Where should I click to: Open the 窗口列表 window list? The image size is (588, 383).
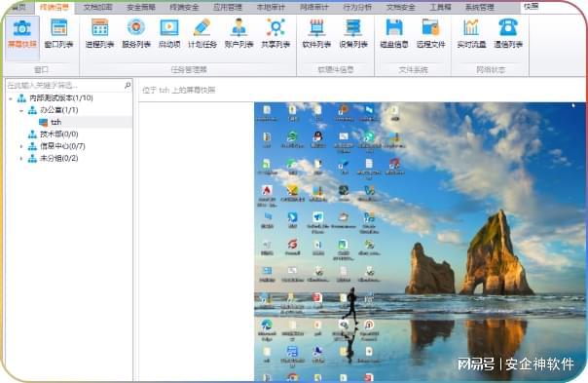pyautogui.click(x=58, y=34)
